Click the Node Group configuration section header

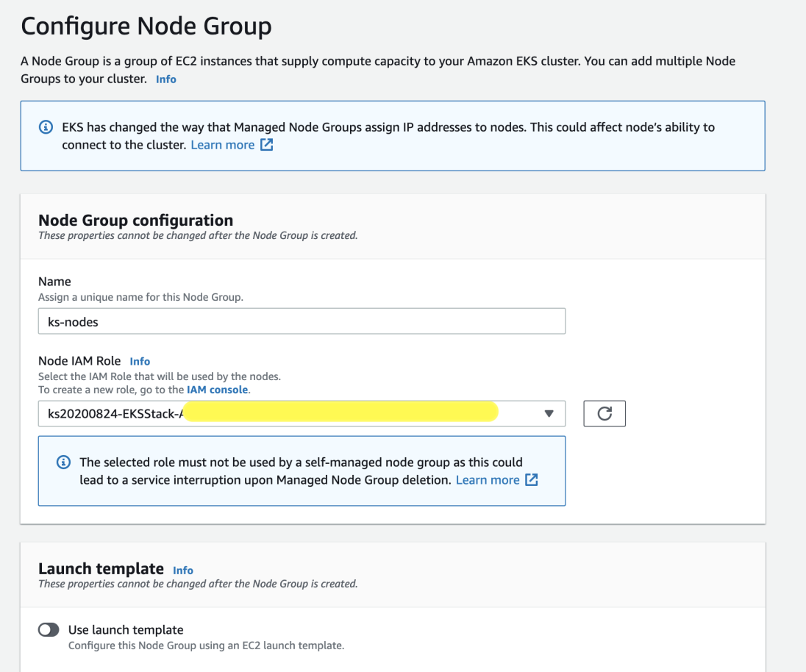pyautogui.click(x=136, y=220)
